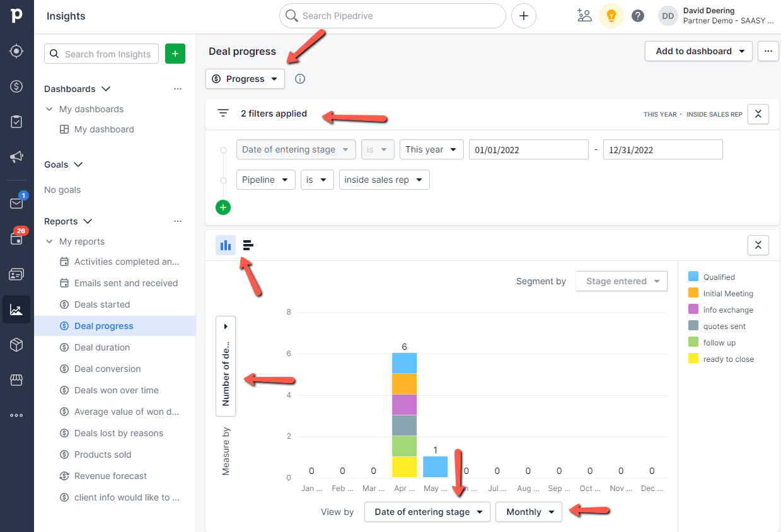
Task: Switch to column chart view
Action: tap(226, 245)
